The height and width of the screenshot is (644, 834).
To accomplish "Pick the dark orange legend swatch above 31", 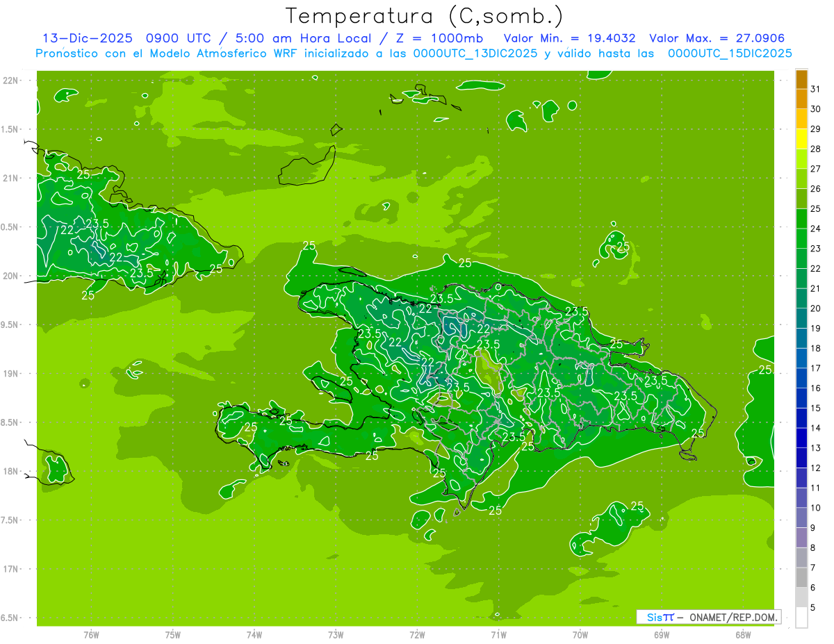I will [x=801, y=79].
